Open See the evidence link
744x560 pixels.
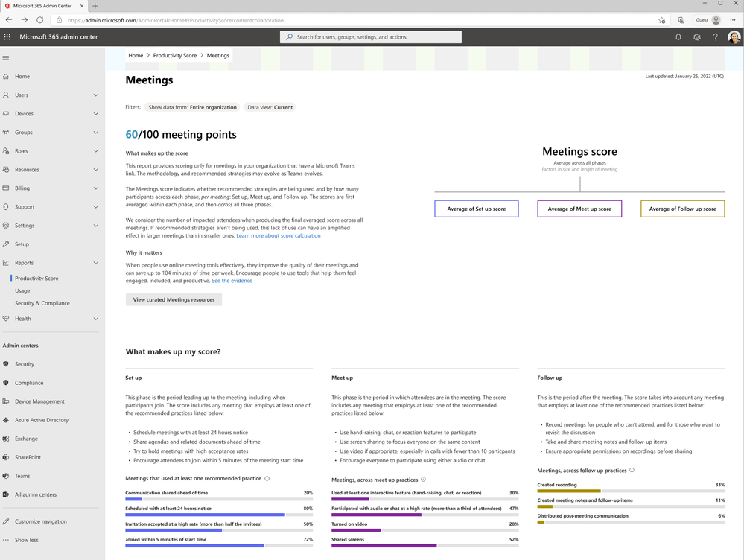(232, 281)
